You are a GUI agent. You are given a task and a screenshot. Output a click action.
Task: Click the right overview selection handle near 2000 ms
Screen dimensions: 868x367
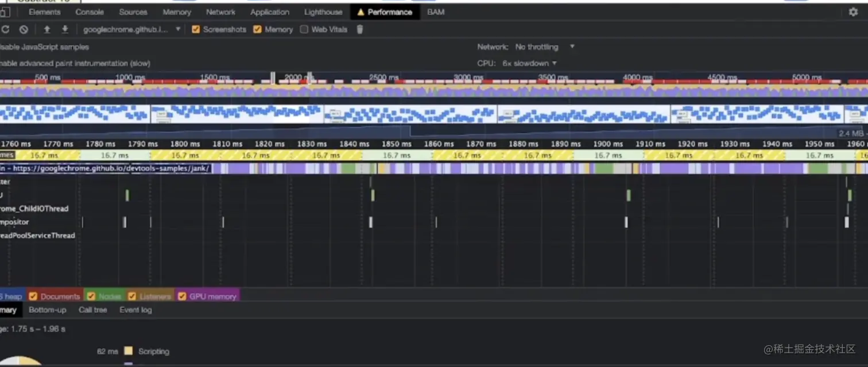309,78
